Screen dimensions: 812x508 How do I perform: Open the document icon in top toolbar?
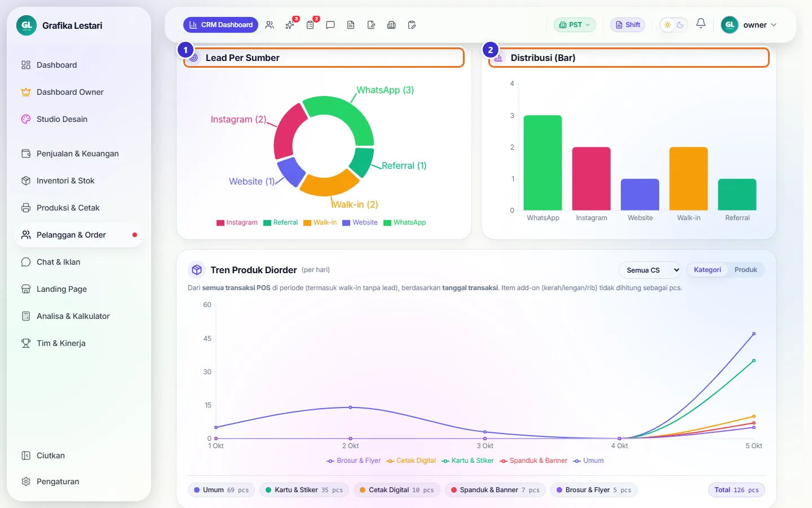351,25
